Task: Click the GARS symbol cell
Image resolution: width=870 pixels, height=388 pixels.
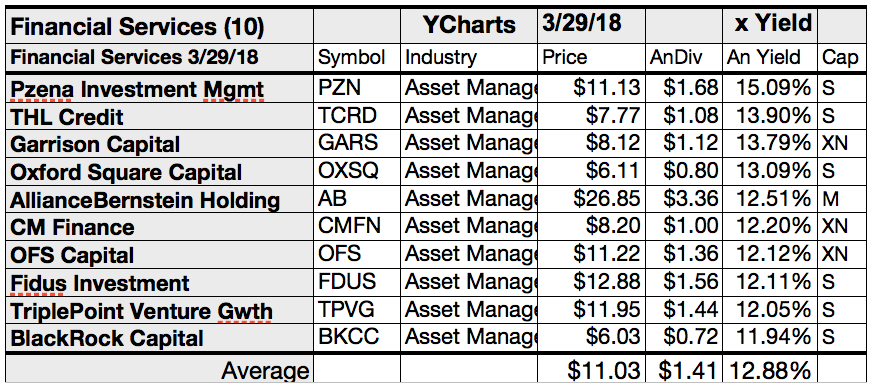Action: coord(357,144)
